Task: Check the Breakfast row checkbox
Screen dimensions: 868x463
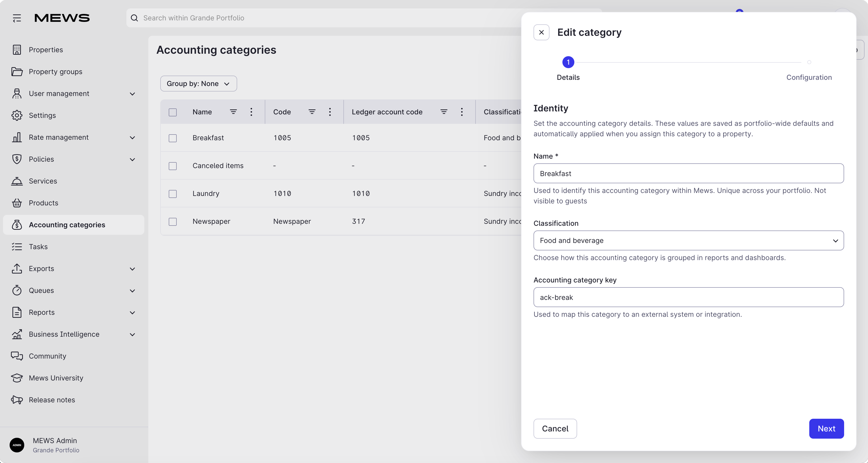Action: click(x=173, y=138)
